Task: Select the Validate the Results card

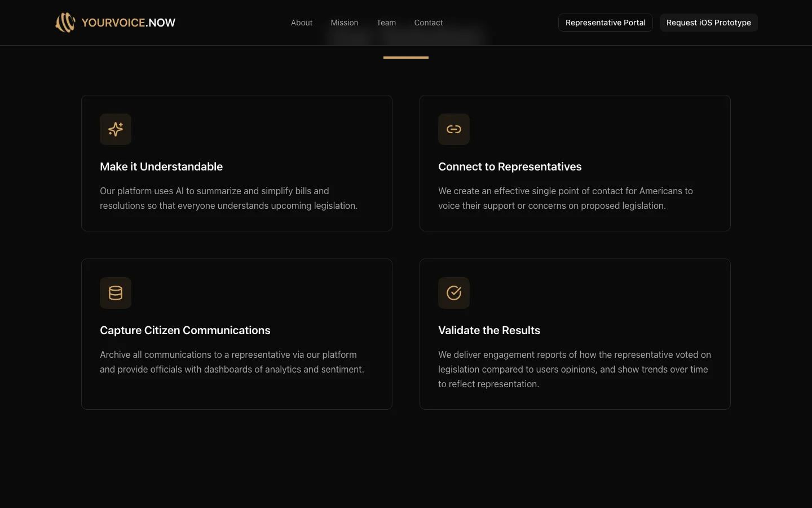Action: 575,334
